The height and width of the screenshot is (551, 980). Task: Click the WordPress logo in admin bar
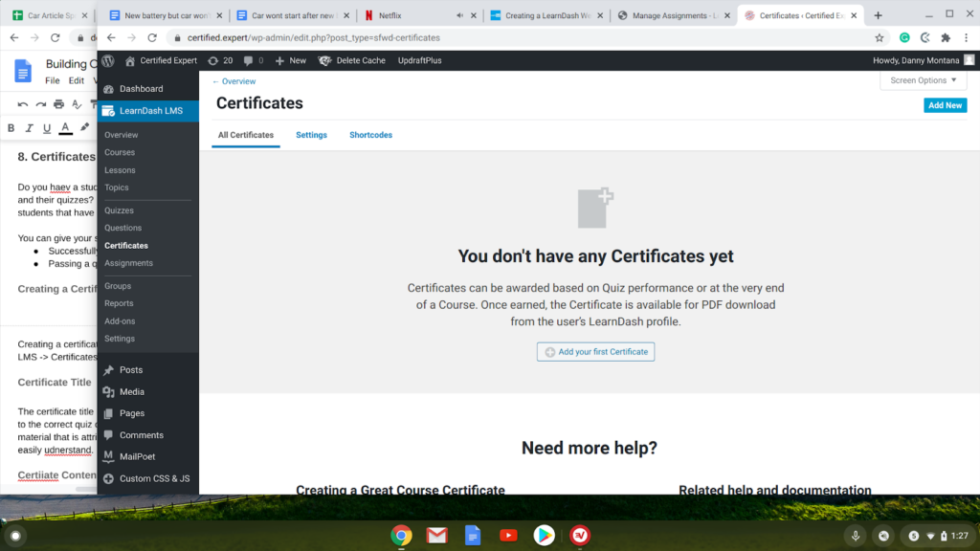click(108, 60)
